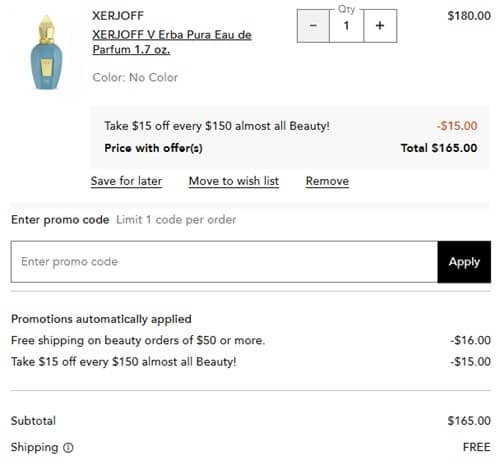Click the XERJOFF brand name
This screenshot has height=465, width=500.
pyautogui.click(x=118, y=16)
